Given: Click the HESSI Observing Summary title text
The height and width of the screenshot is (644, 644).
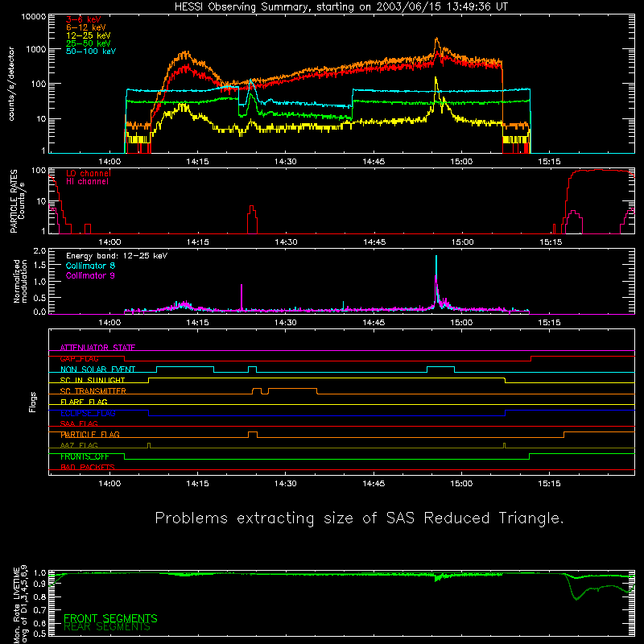Looking at the screenshot, I should tap(341, 6).
